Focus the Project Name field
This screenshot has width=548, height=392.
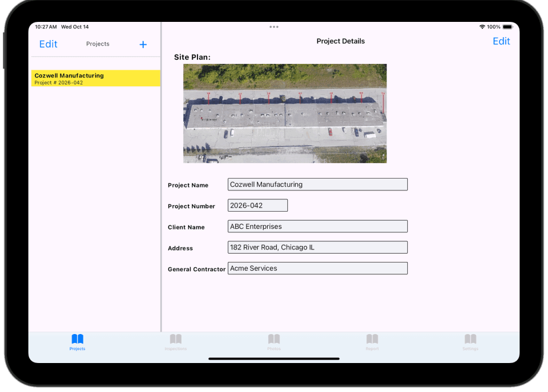pyautogui.click(x=317, y=184)
